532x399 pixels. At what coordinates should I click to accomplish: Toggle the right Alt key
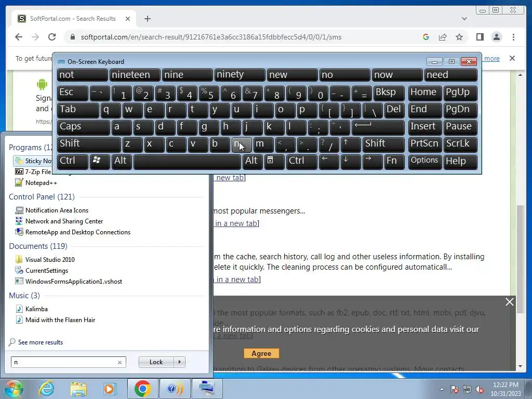[x=252, y=162]
